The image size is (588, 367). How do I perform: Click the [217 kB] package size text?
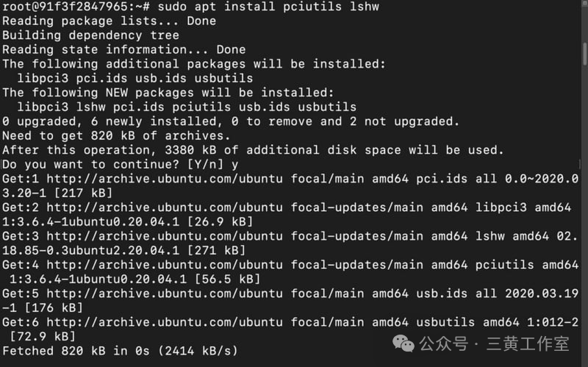click(x=83, y=193)
